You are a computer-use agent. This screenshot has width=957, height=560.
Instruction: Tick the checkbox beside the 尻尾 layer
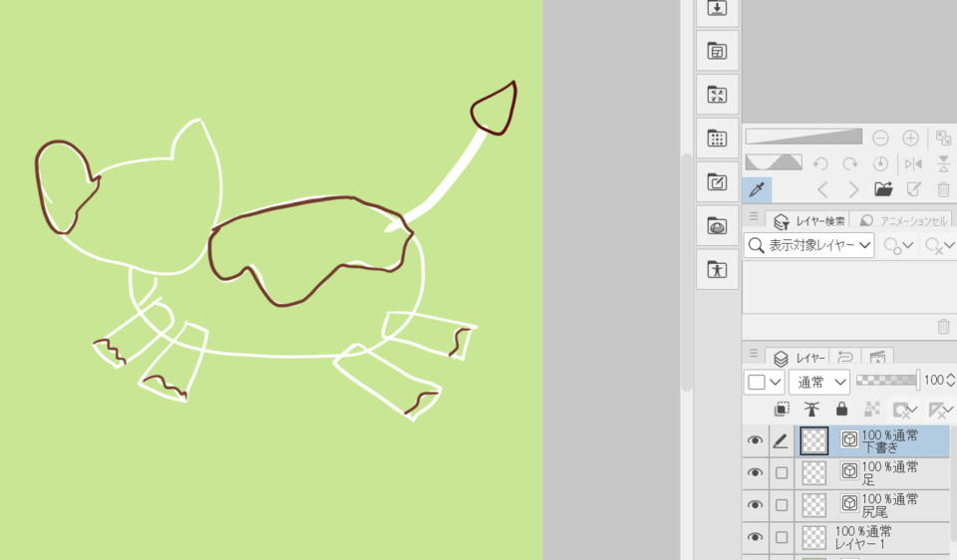click(782, 505)
